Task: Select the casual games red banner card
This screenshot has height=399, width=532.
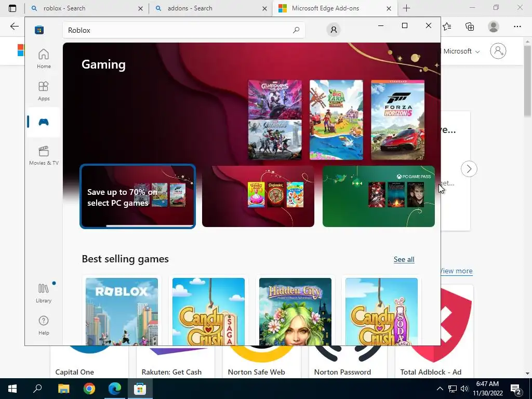Action: point(258,196)
